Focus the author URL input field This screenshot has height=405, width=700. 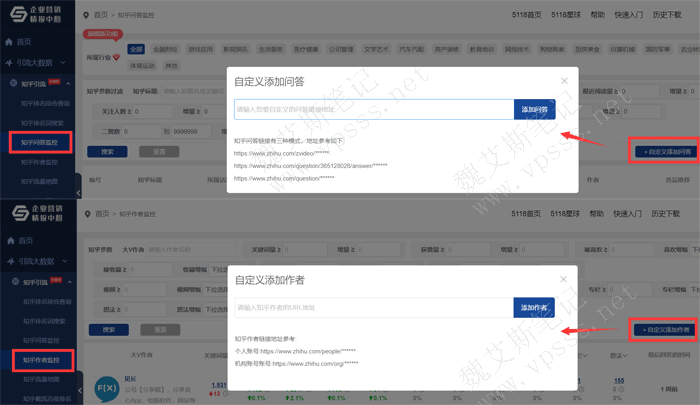tap(373, 307)
